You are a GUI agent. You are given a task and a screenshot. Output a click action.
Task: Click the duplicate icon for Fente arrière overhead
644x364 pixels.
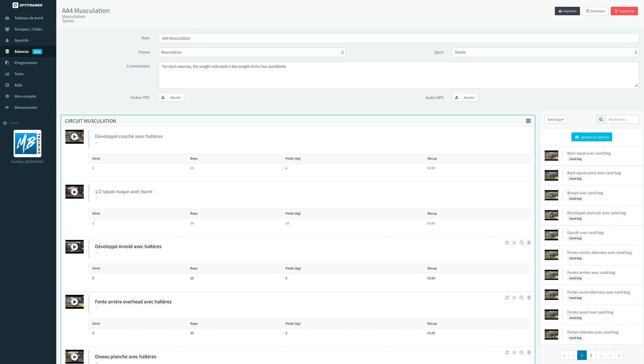click(522, 298)
